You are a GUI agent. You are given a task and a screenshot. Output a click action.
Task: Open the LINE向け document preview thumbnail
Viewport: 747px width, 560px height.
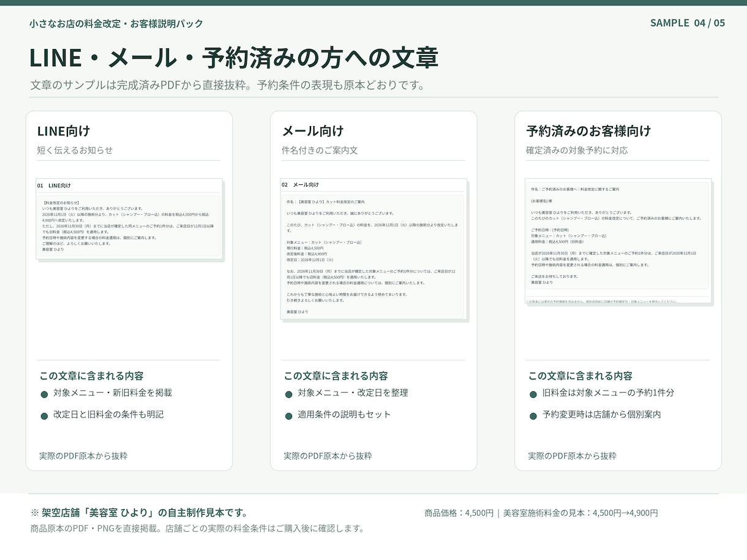[129, 220]
